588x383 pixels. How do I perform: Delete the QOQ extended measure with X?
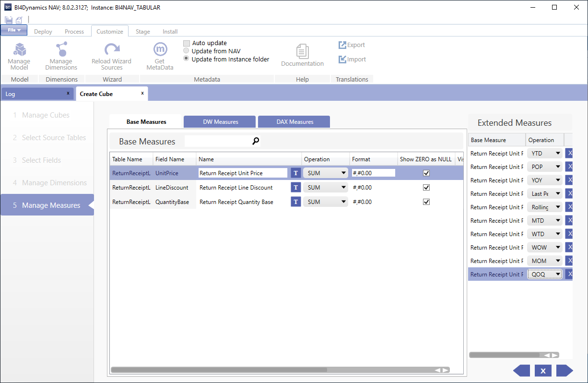569,275
